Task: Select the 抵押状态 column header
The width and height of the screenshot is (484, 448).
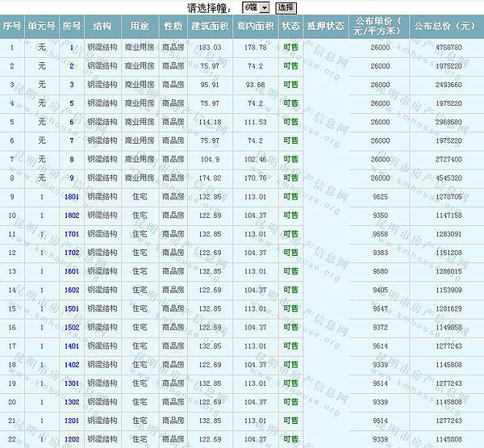Action: (326, 26)
